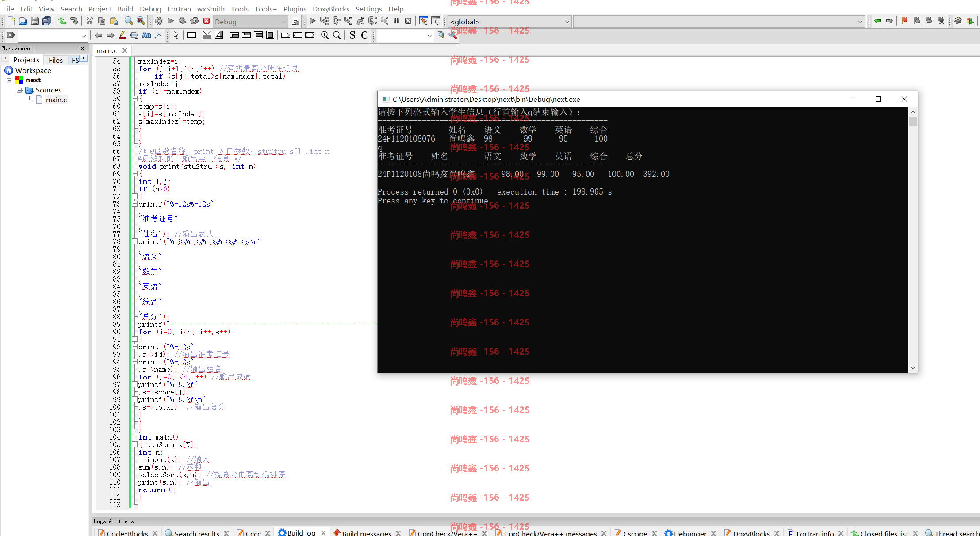Click the source-formatter S icon
The width and height of the screenshot is (980, 536).
click(352, 35)
